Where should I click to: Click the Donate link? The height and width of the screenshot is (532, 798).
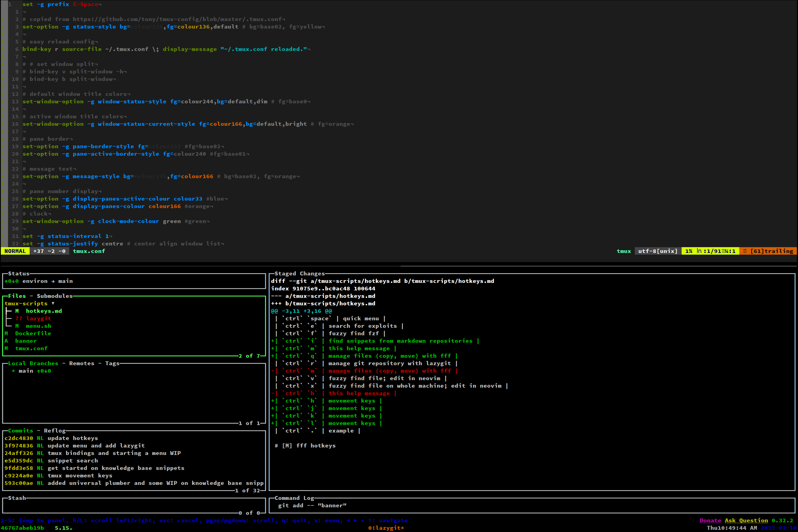(710, 520)
